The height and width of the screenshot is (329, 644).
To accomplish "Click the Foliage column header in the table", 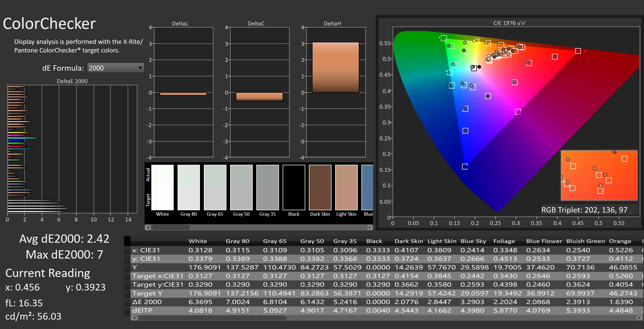I will click(x=504, y=241).
